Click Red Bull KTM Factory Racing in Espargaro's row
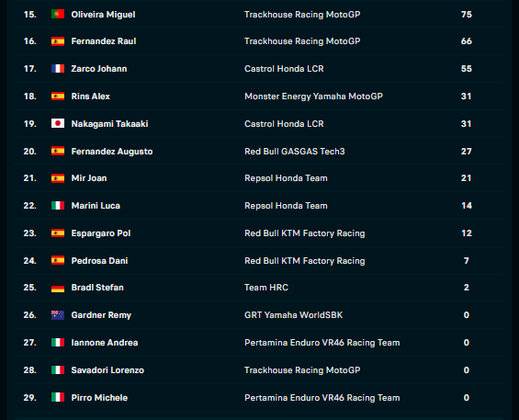 click(x=305, y=233)
